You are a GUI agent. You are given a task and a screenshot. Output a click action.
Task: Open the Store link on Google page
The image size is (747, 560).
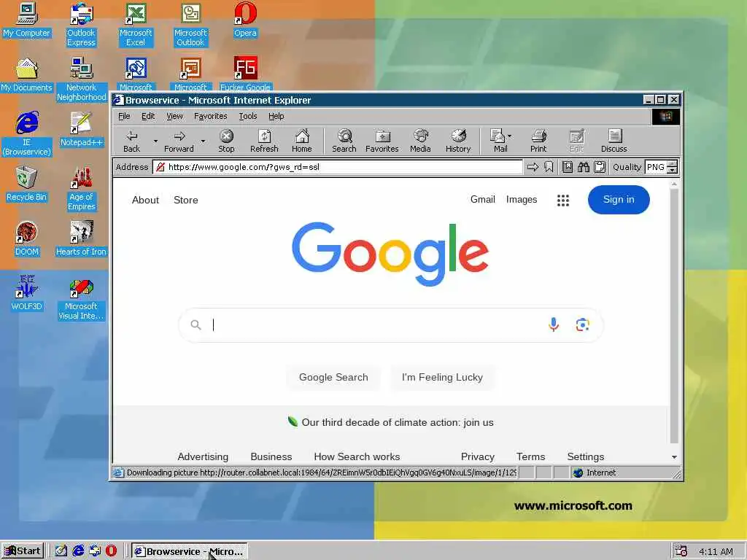pyautogui.click(x=186, y=200)
